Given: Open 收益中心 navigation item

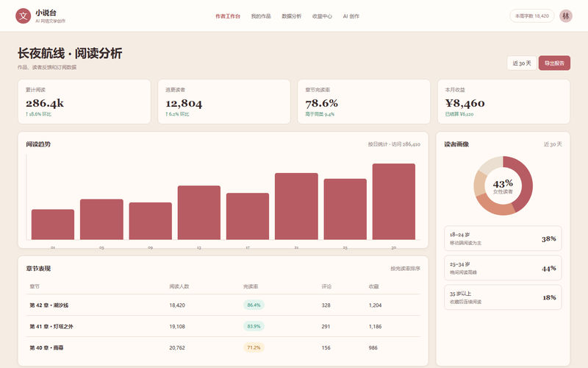Looking at the screenshot, I should click(322, 16).
